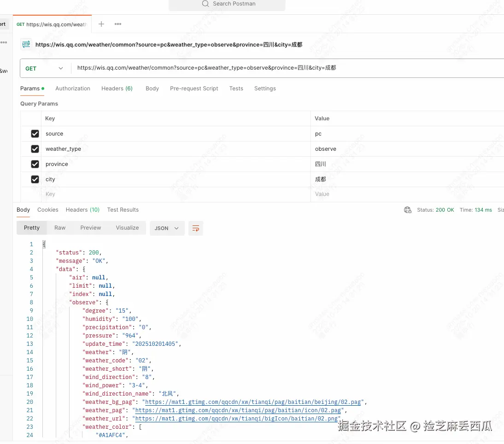Uncheck the city parameter checkbox

tap(35, 179)
